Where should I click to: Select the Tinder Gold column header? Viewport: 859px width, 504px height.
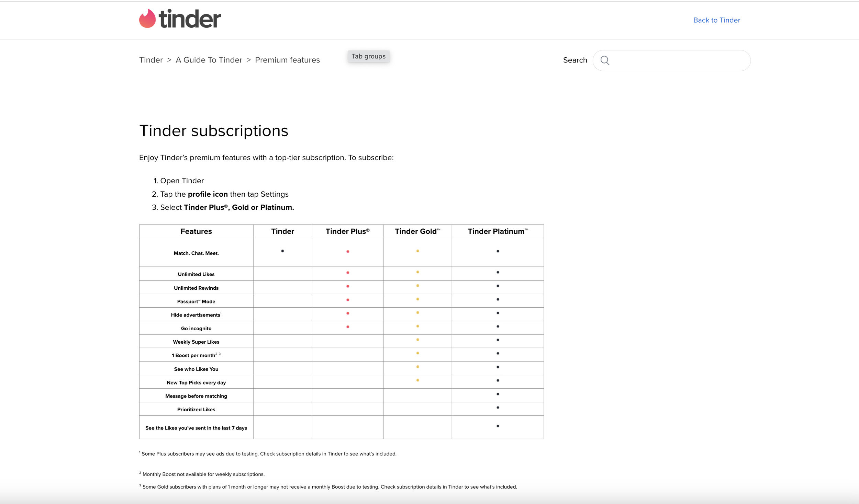417,231
